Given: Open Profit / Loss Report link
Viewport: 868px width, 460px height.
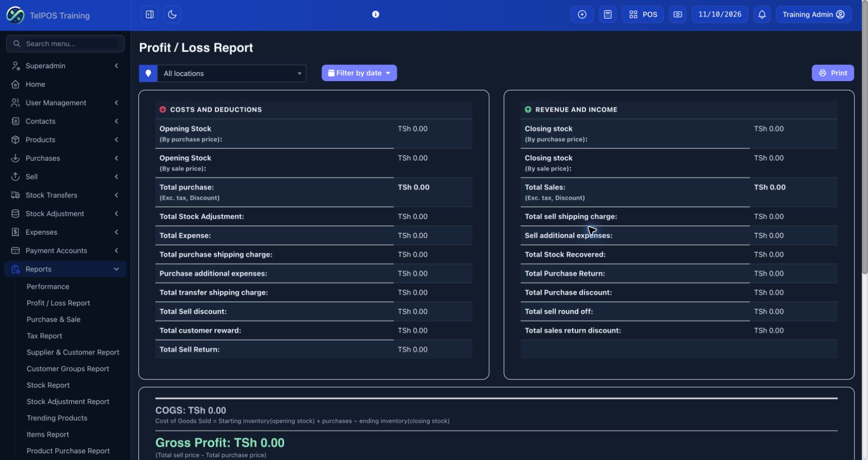Looking at the screenshot, I should coord(58,303).
